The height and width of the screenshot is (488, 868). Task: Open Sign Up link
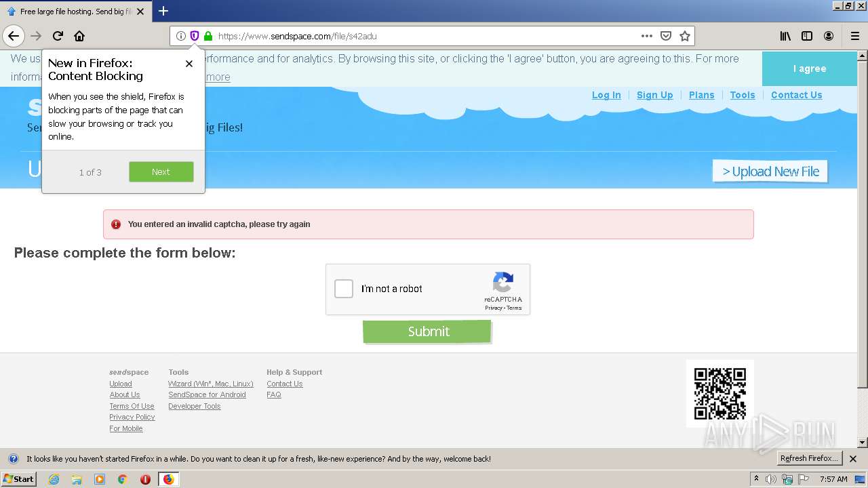pyautogui.click(x=655, y=95)
